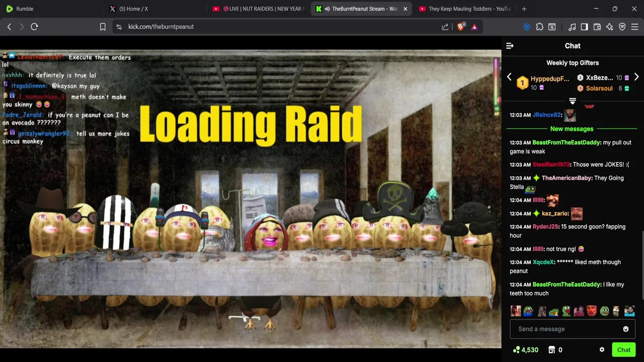Open the media playlist music note icon

(572, 27)
